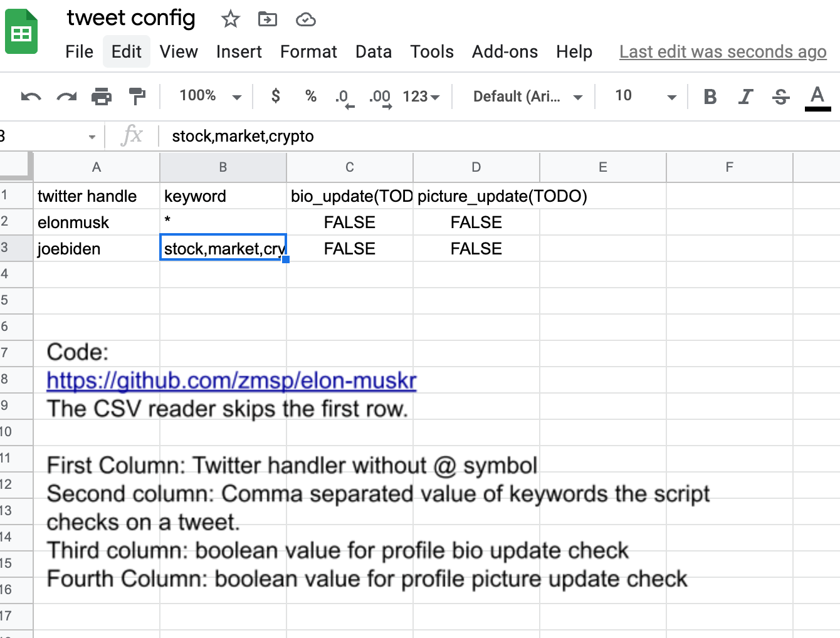This screenshot has width=840, height=638.
Task: Select row 1 header
Action: pos(16,195)
